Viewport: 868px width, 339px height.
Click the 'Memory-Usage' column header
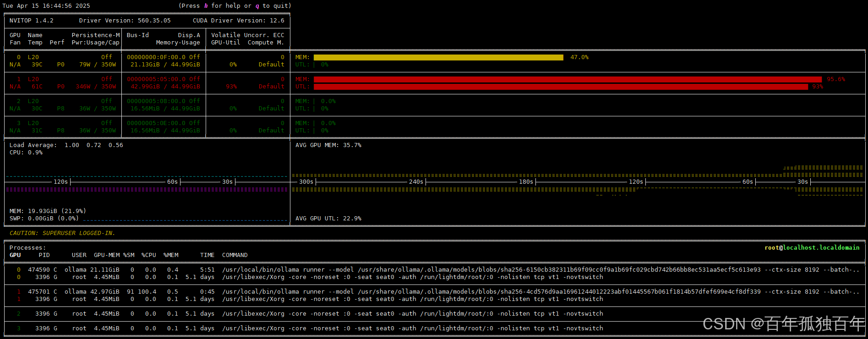178,43
